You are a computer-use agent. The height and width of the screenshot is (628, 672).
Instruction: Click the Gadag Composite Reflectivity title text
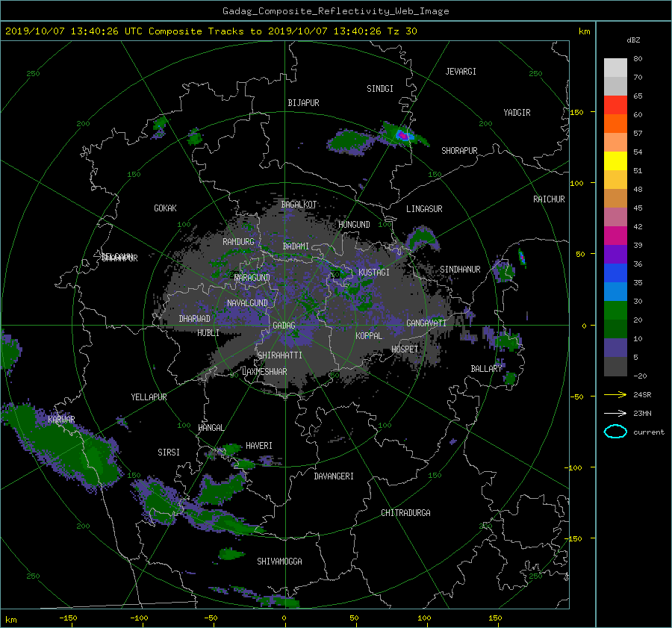[x=335, y=11]
